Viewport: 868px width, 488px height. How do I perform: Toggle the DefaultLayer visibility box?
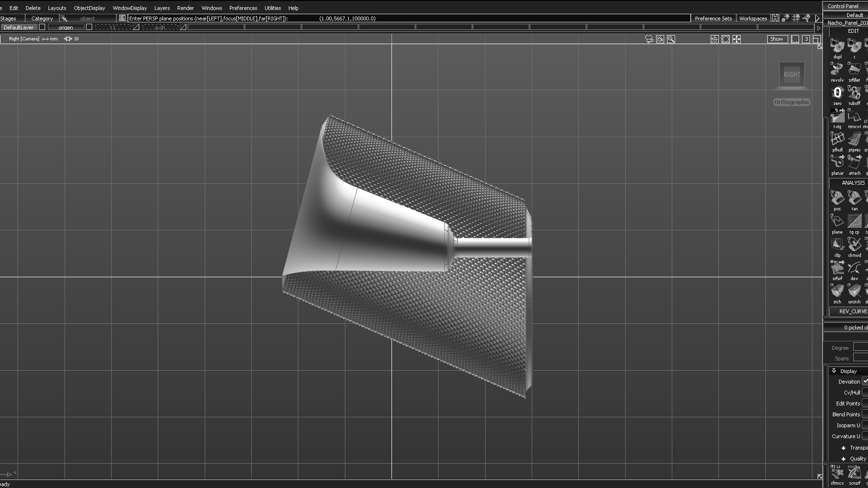pos(42,27)
